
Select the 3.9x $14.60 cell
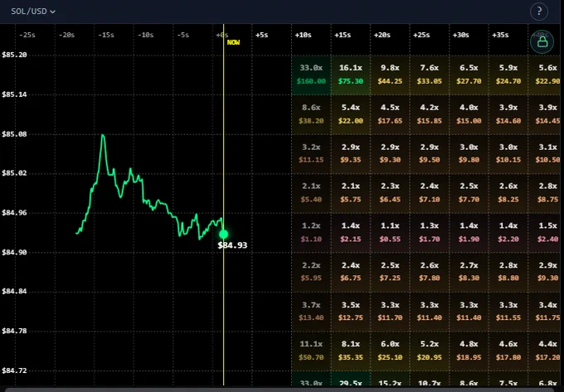[x=508, y=114]
